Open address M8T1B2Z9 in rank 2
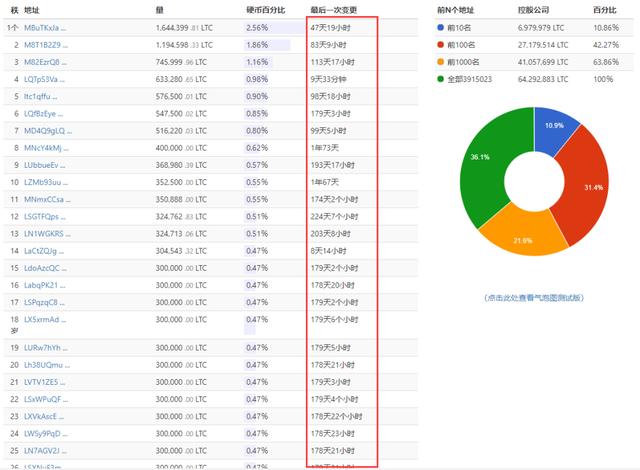The width and height of the screenshot is (640, 470). point(46,45)
